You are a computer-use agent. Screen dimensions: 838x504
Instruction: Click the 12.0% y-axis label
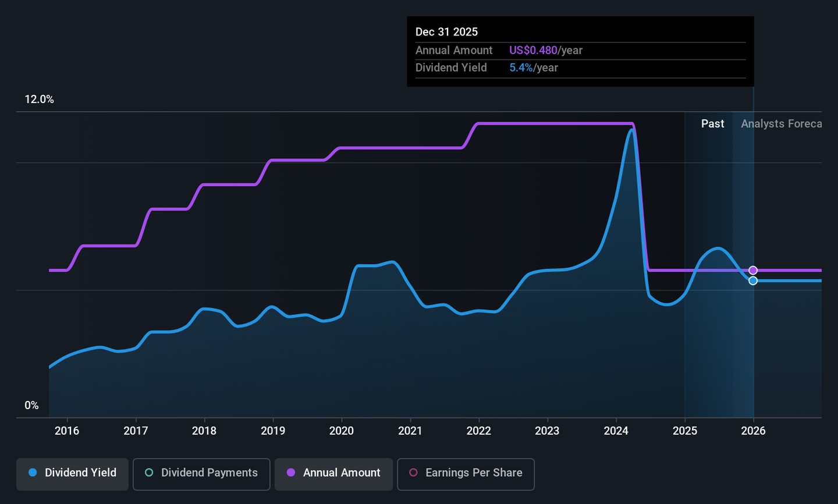click(39, 100)
